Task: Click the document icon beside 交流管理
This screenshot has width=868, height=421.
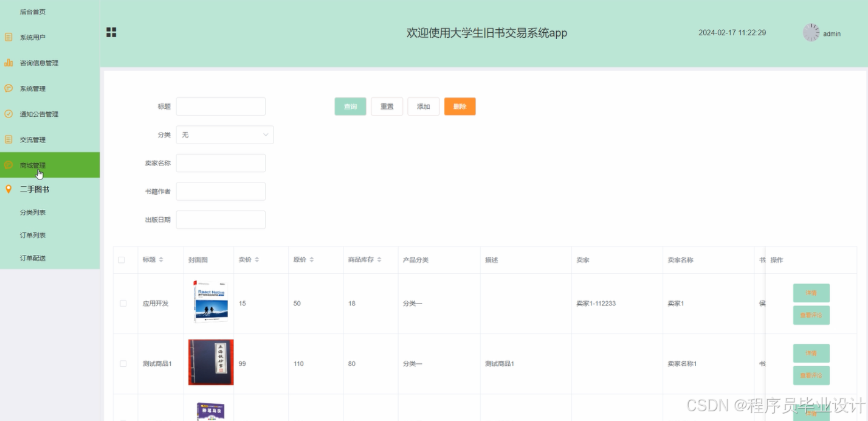Action: point(9,139)
